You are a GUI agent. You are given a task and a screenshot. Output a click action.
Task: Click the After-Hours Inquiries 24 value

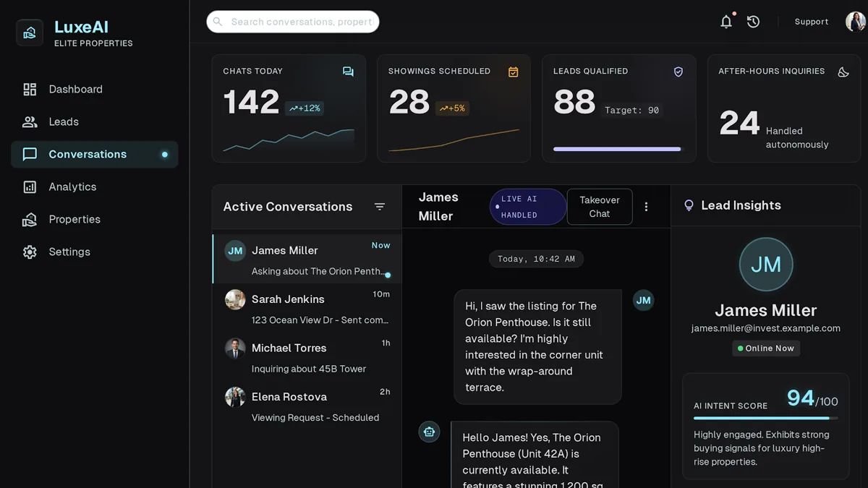pyautogui.click(x=739, y=124)
